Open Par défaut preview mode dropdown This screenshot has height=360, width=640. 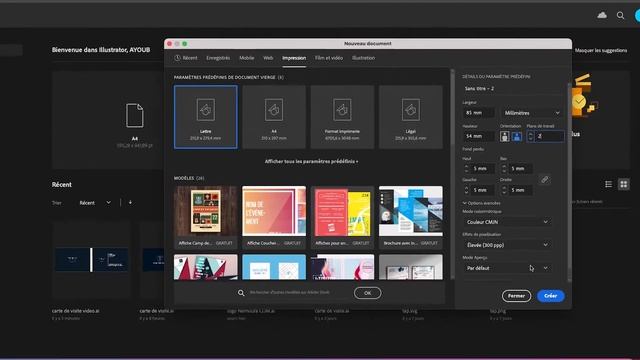click(507, 268)
